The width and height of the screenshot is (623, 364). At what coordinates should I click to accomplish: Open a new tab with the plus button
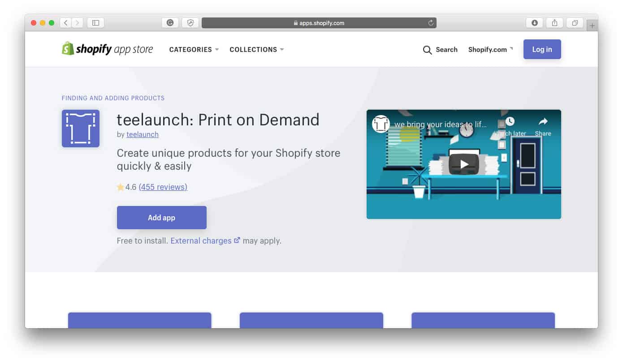pyautogui.click(x=592, y=26)
